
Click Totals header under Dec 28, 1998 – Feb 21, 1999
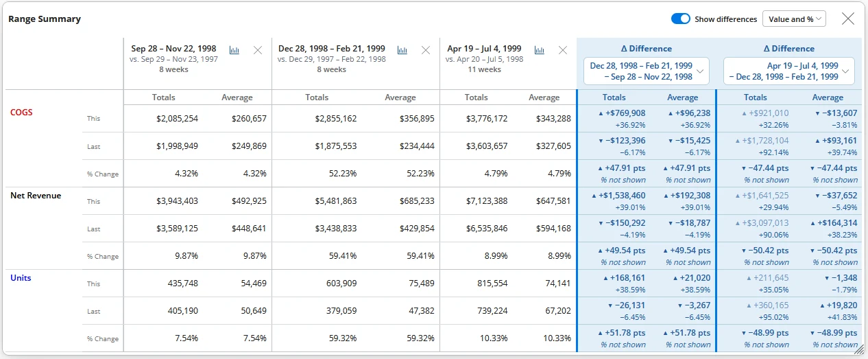coord(317,97)
